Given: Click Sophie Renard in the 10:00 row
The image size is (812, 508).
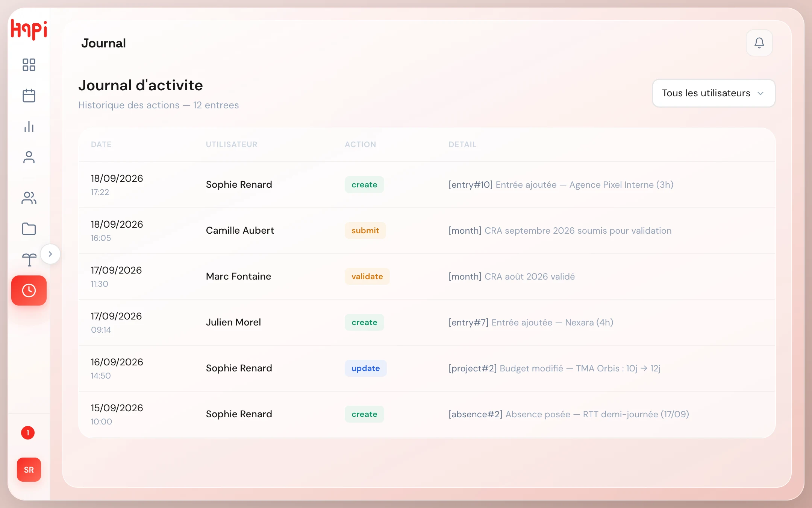Looking at the screenshot, I should tap(239, 414).
